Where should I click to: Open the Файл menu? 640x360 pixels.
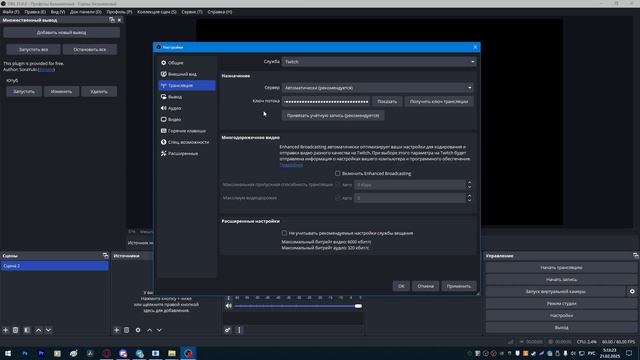click(x=11, y=12)
